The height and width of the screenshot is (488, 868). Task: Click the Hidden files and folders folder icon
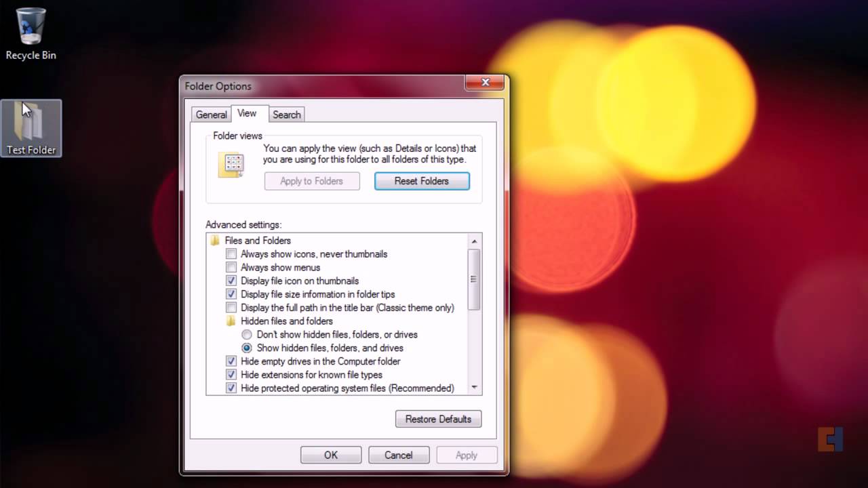pyautogui.click(x=231, y=321)
